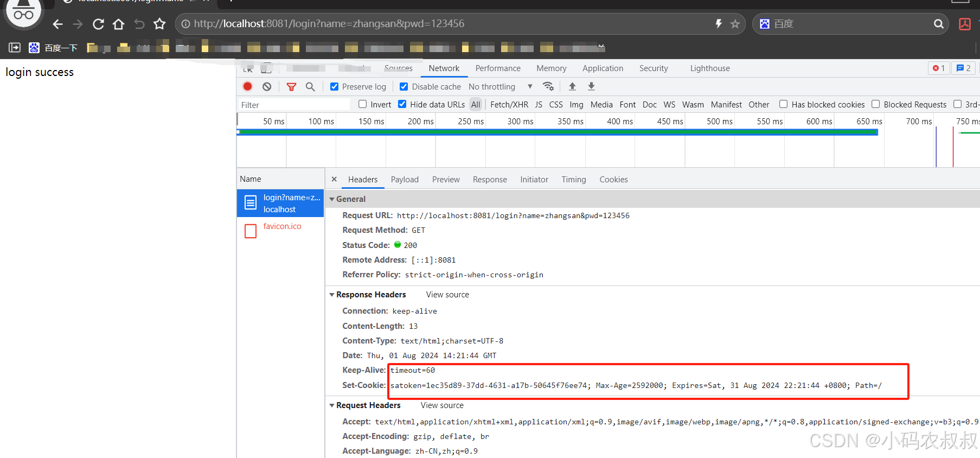Viewport: 980px width, 458px height.
Task: Collapse the Response Headers section
Action: 332,295
